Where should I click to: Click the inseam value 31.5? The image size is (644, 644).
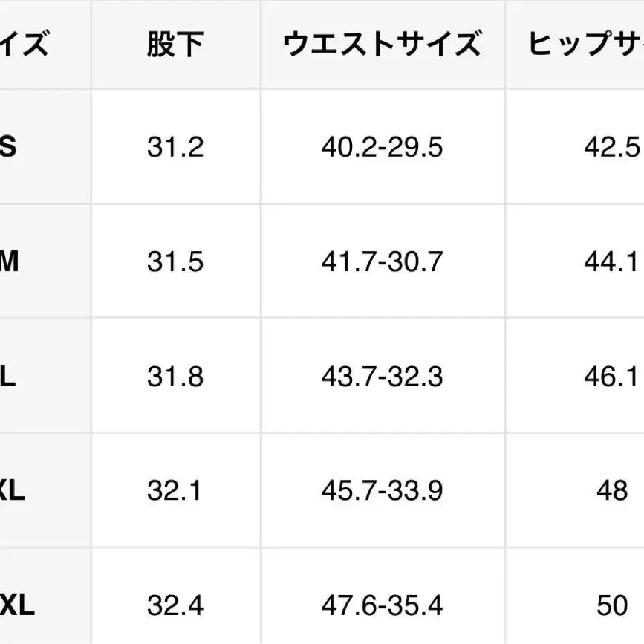(175, 262)
